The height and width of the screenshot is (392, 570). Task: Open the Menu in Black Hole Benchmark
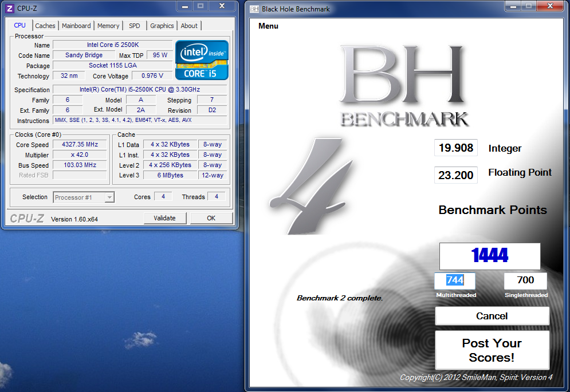(268, 26)
